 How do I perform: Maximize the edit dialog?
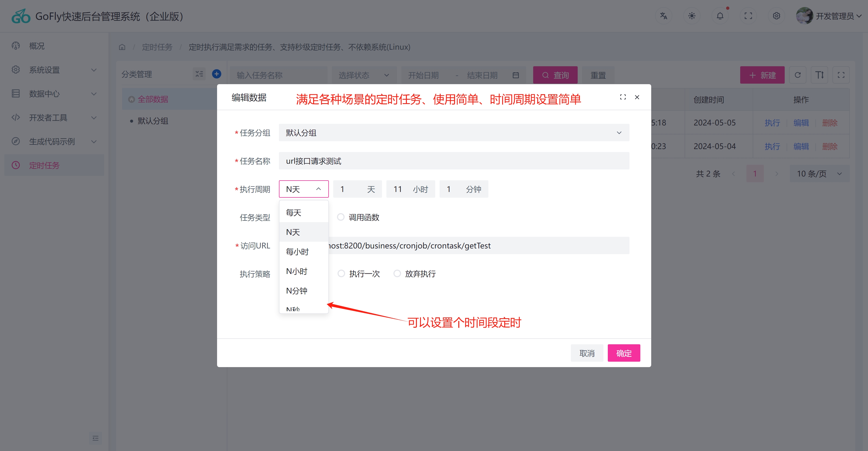(623, 97)
